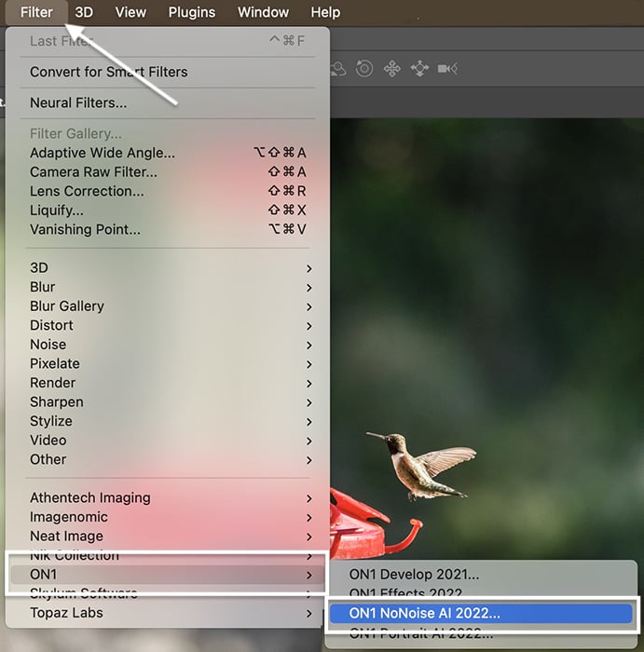Expand the Noise submenu chevron
The width and height of the screenshot is (644, 652).
(309, 345)
